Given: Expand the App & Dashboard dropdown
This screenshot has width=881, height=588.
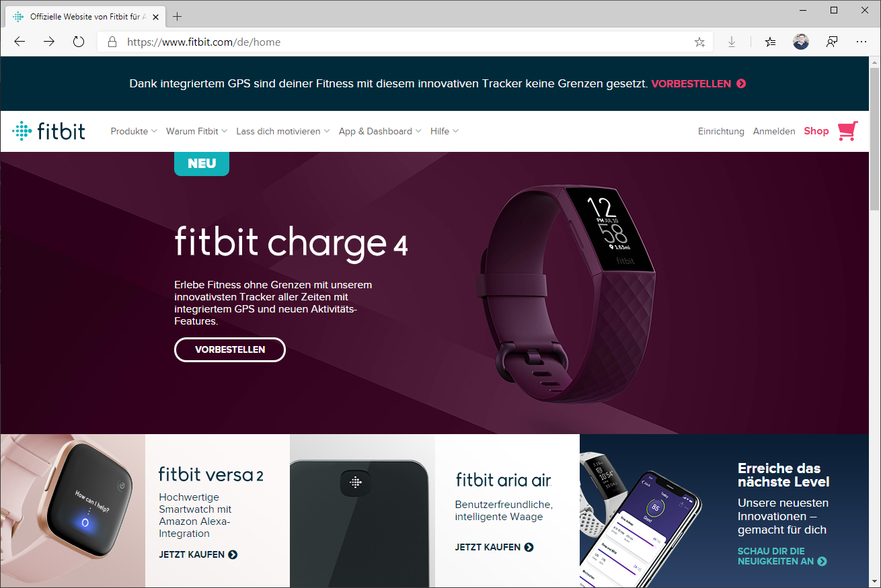Looking at the screenshot, I should point(380,131).
